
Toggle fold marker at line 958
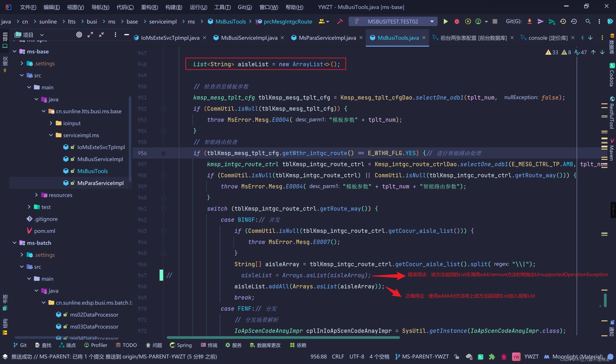pos(163,175)
